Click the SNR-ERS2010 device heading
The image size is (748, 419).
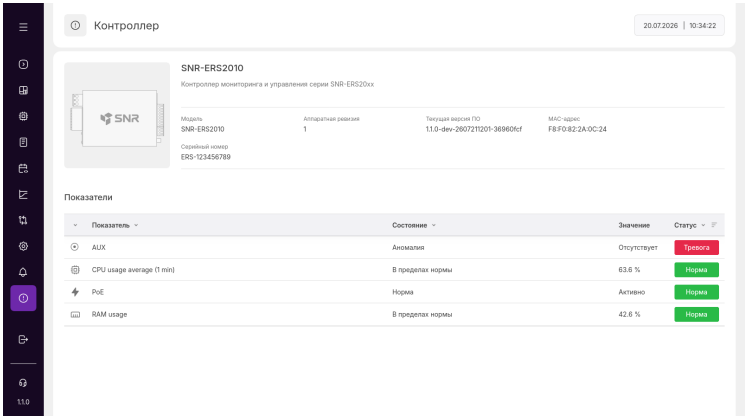[x=212, y=68]
